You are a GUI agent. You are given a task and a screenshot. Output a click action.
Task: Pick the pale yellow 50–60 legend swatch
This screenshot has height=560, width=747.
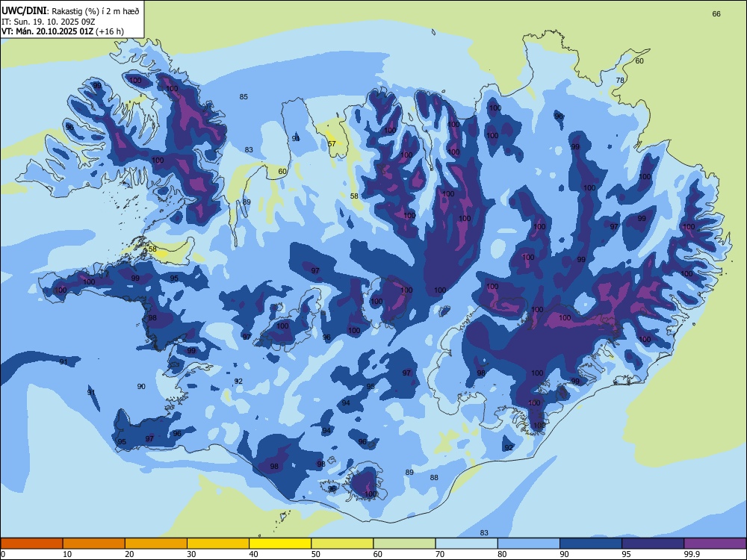tap(342, 544)
